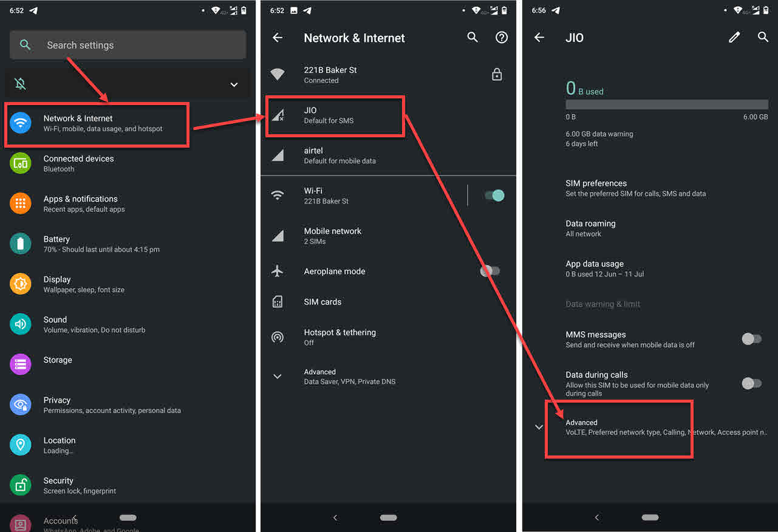778x532 pixels.
Task: Tap the Battery icon
Action: (x=21, y=244)
